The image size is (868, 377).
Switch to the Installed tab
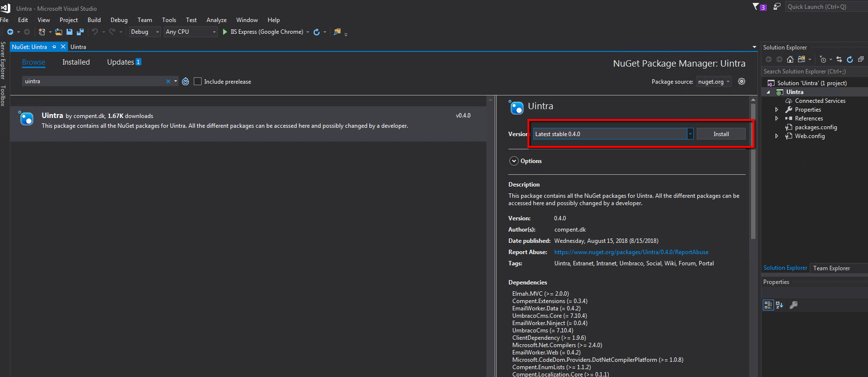(x=76, y=62)
